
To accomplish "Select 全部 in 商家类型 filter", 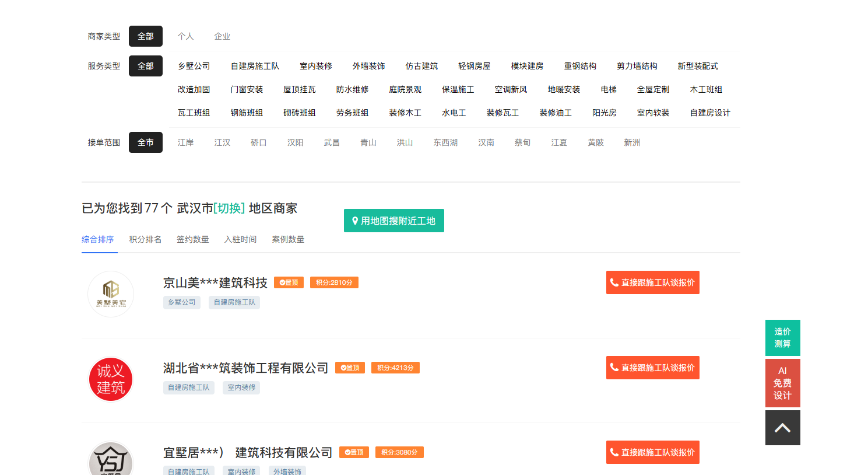I will (x=146, y=36).
